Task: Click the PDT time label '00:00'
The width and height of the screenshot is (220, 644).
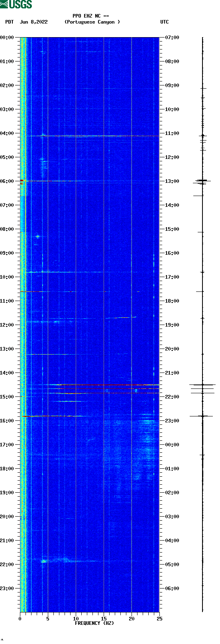Action: click(x=7, y=38)
